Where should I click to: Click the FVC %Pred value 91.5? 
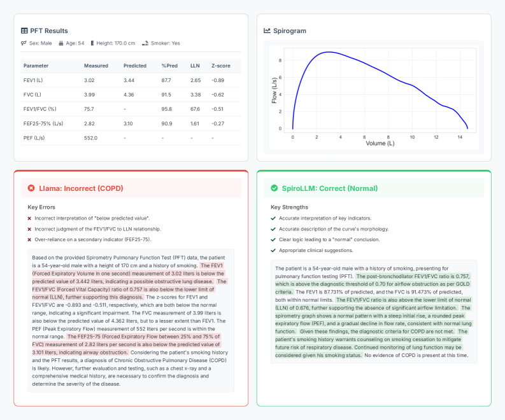166,95
